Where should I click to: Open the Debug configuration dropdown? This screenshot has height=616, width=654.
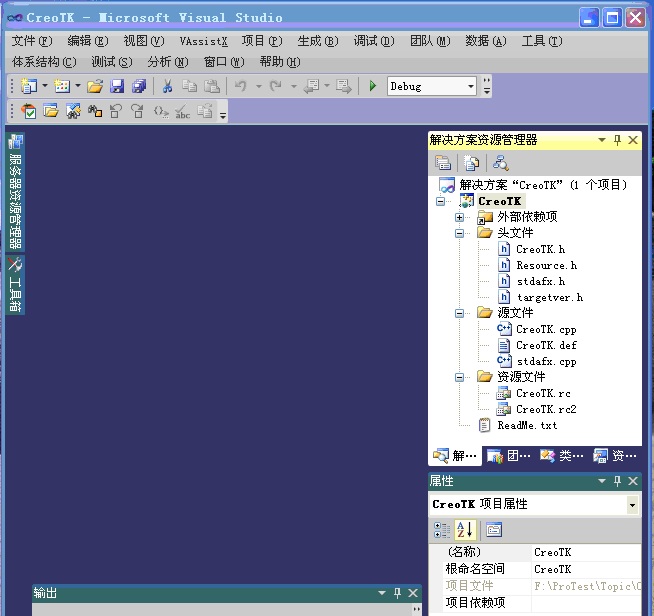coord(471,87)
